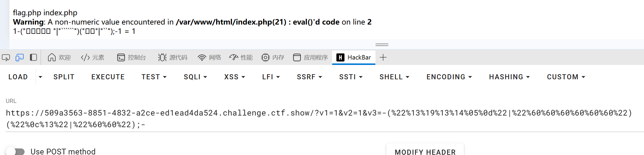Screen dimensions: 644x155
Task: Switch to the HackBar tab
Action: (x=354, y=57)
